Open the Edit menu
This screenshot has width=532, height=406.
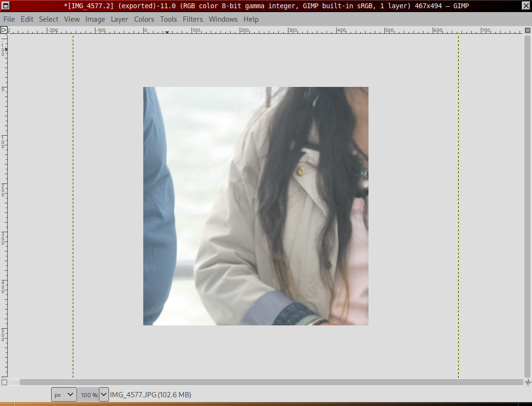coord(27,19)
